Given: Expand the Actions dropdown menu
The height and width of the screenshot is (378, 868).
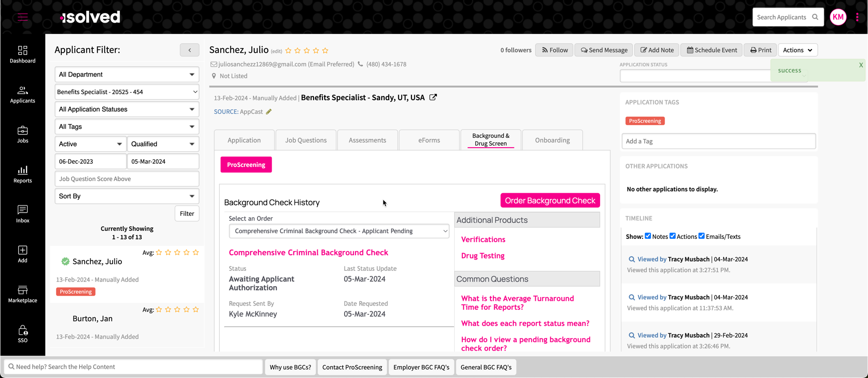Looking at the screenshot, I should point(797,50).
